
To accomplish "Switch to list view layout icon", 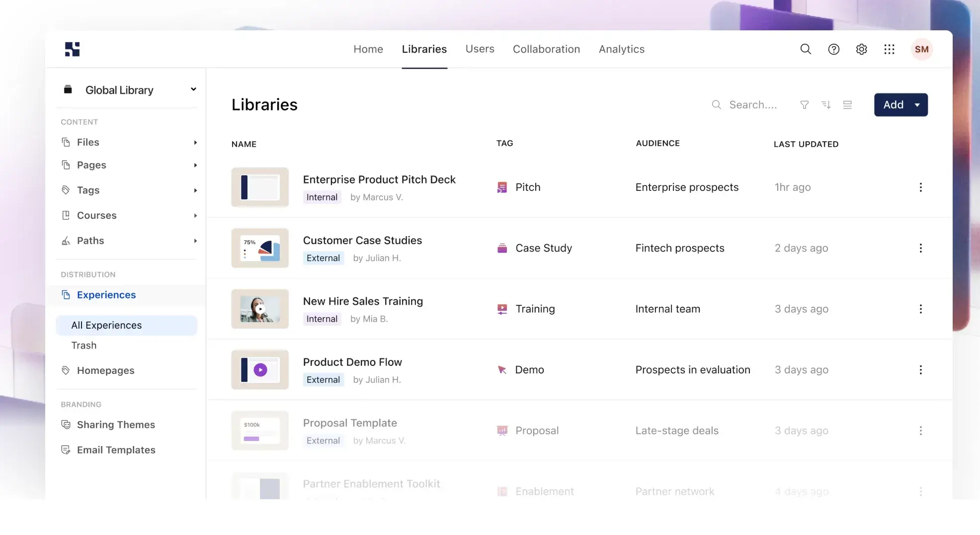I will click(x=847, y=105).
